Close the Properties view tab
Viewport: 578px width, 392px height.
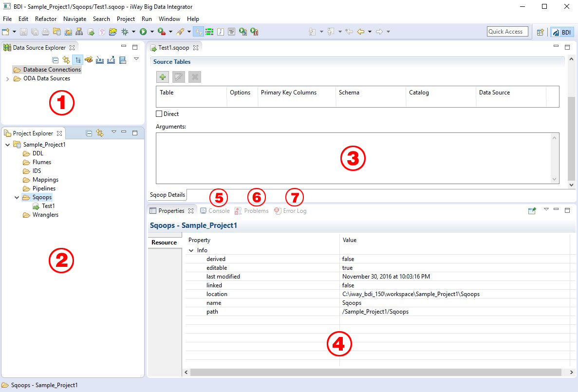click(190, 210)
